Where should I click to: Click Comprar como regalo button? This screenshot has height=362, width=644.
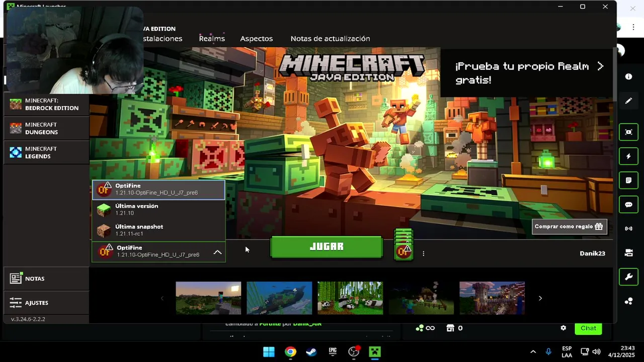click(569, 227)
